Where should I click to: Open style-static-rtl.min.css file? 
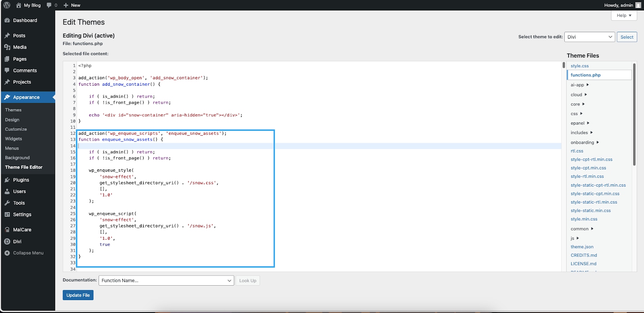point(594,202)
